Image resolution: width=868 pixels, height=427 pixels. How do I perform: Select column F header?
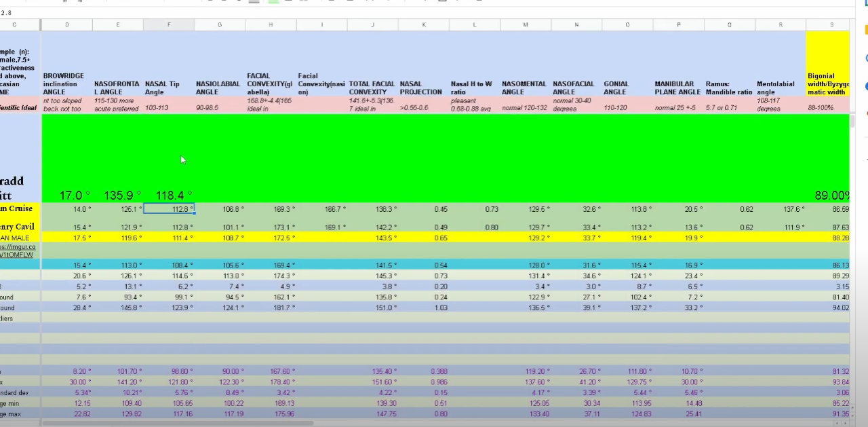coord(169,25)
